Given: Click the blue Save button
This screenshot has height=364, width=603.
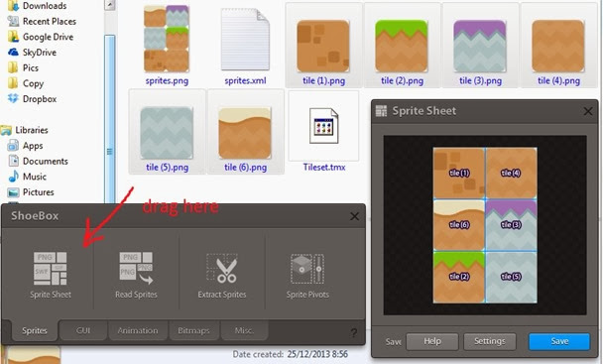Looking at the screenshot, I should [559, 341].
